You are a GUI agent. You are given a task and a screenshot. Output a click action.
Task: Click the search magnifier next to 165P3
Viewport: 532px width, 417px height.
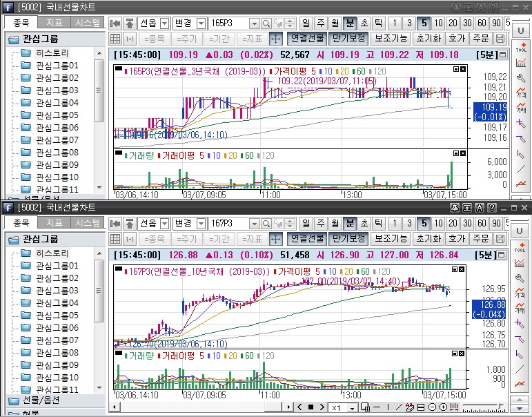click(x=266, y=23)
